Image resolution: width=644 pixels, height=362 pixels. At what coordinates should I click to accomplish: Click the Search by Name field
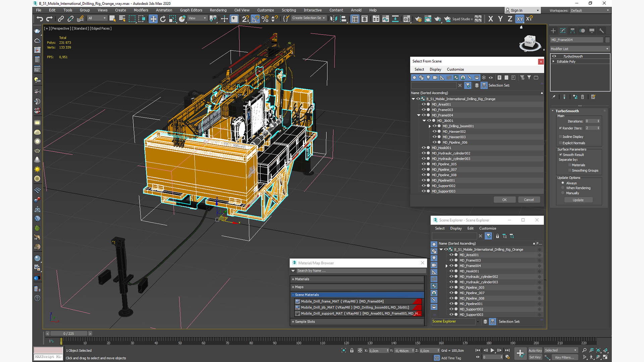coord(361,270)
